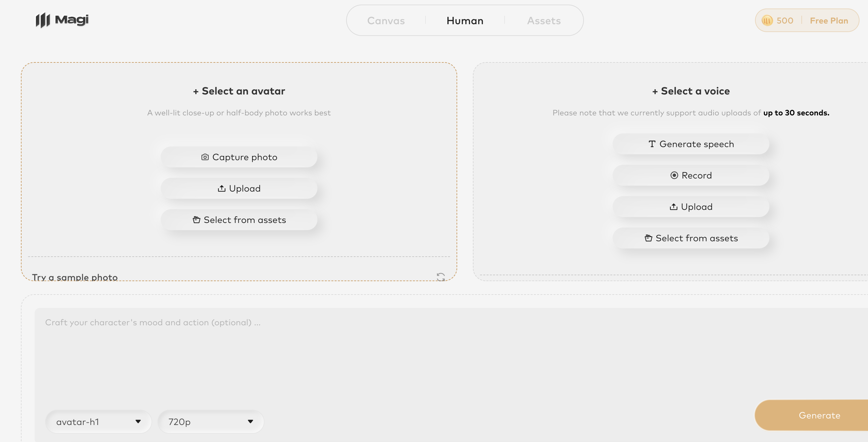The width and height of the screenshot is (868, 442).
Task: Upload a voice audio file
Action: coord(691,207)
